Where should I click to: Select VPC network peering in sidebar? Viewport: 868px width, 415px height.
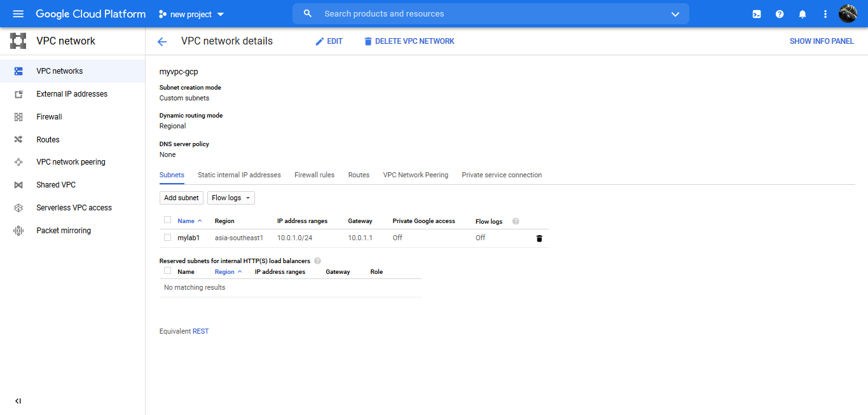tap(72, 162)
